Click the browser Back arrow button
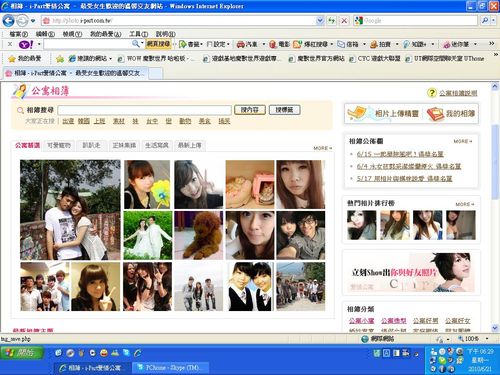The width and height of the screenshot is (500, 375). 8,21
